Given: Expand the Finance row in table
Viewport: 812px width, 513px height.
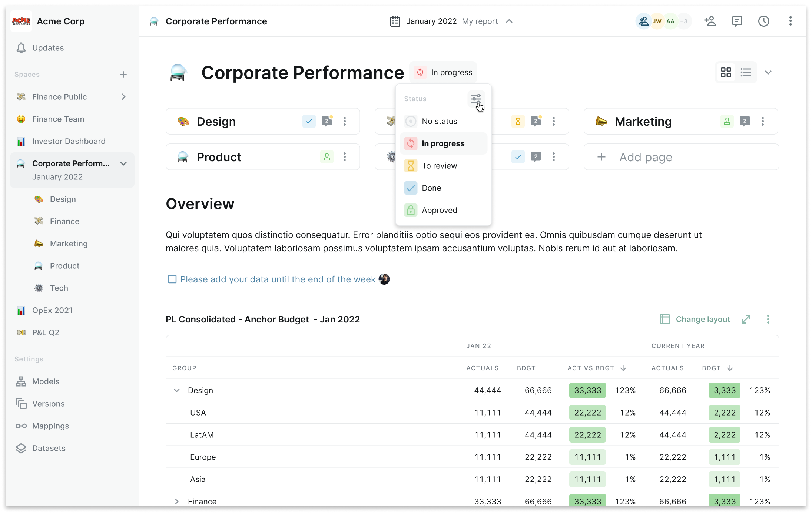Looking at the screenshot, I should 177,502.
